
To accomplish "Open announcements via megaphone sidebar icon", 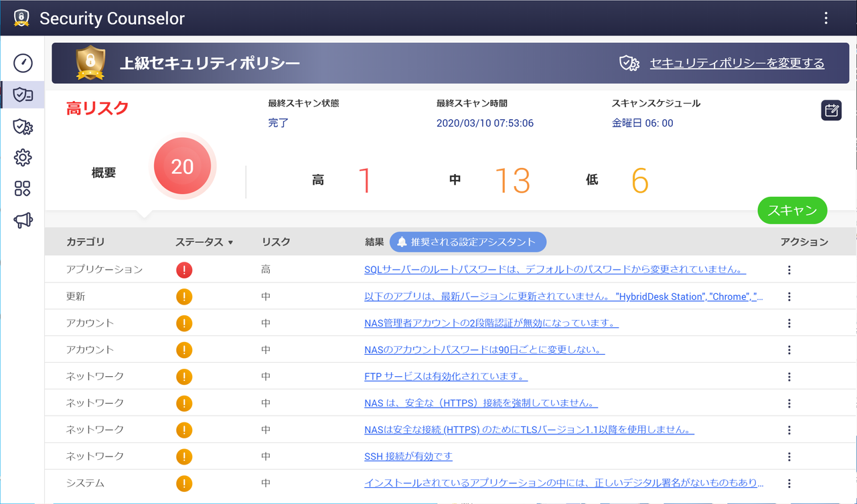I will (22, 220).
